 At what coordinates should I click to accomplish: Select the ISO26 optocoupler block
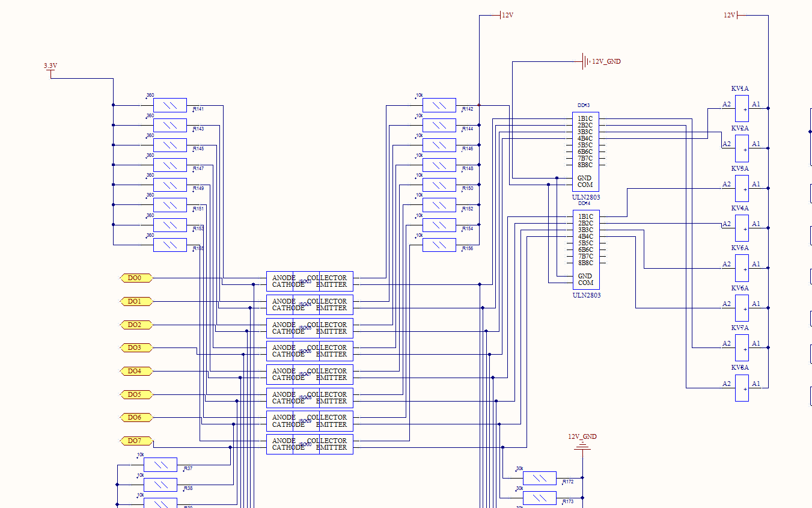click(310, 351)
